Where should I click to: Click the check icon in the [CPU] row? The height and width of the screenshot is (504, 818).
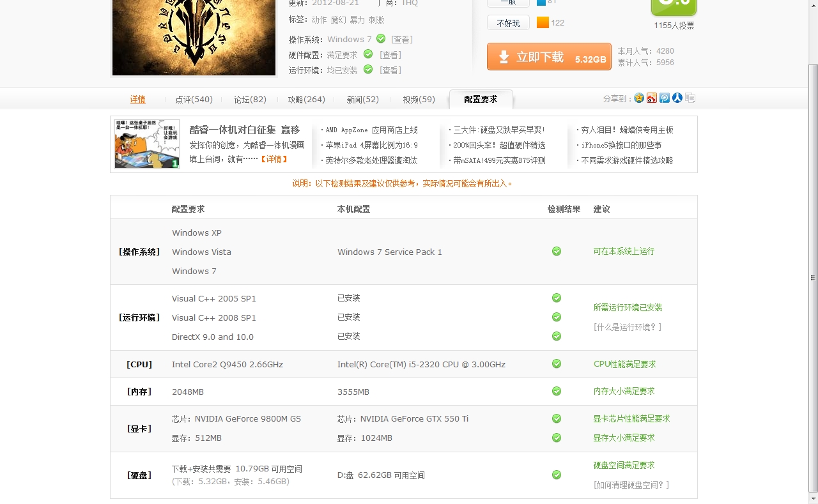(x=557, y=364)
